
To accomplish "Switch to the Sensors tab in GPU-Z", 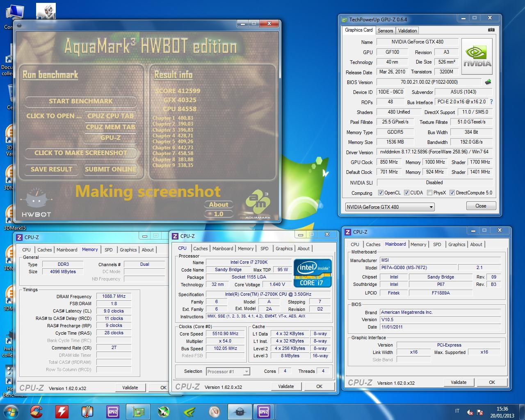I will click(385, 30).
